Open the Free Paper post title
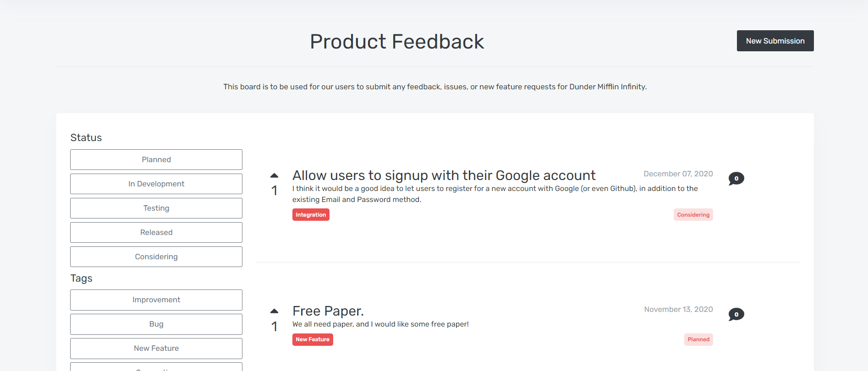The image size is (868, 371). pyautogui.click(x=328, y=311)
